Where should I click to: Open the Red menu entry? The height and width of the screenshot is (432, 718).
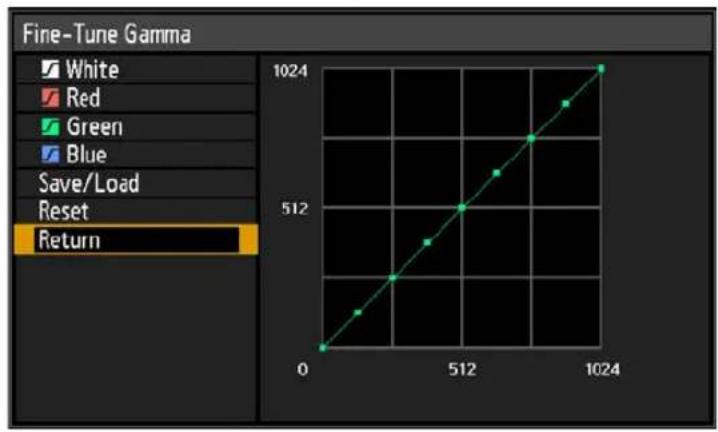click(136, 98)
